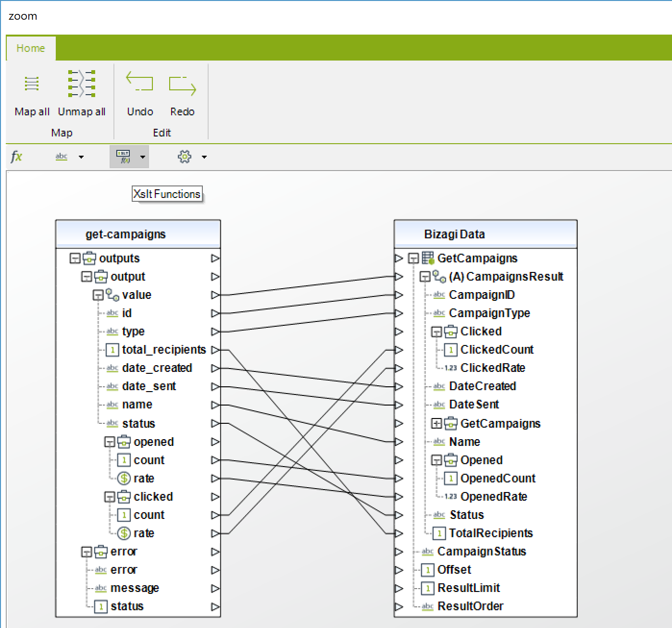
Task: Select the Offset attribute
Action: [x=454, y=570]
